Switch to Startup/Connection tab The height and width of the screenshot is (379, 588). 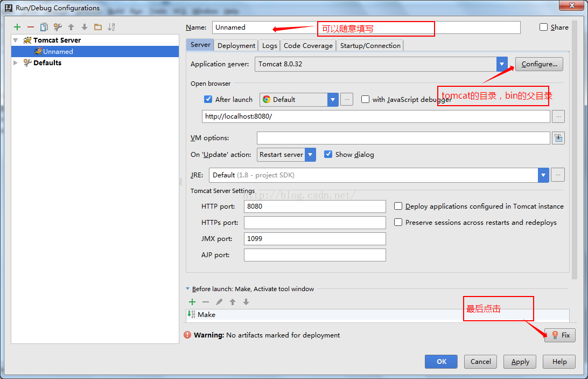[x=370, y=45]
